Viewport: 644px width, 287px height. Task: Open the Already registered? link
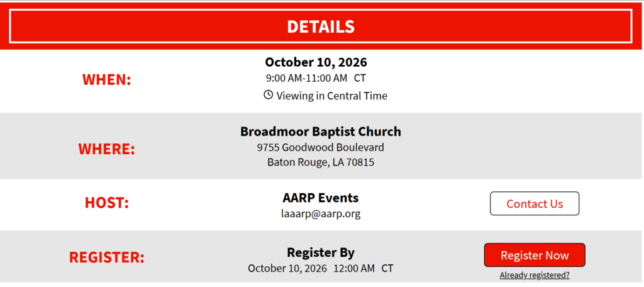point(535,276)
